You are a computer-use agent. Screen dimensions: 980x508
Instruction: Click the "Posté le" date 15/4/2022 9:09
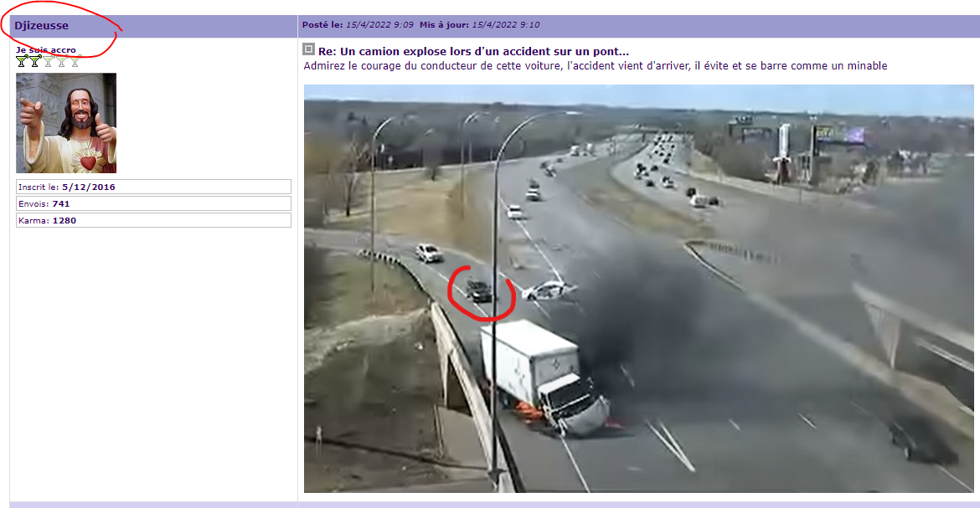point(379,25)
